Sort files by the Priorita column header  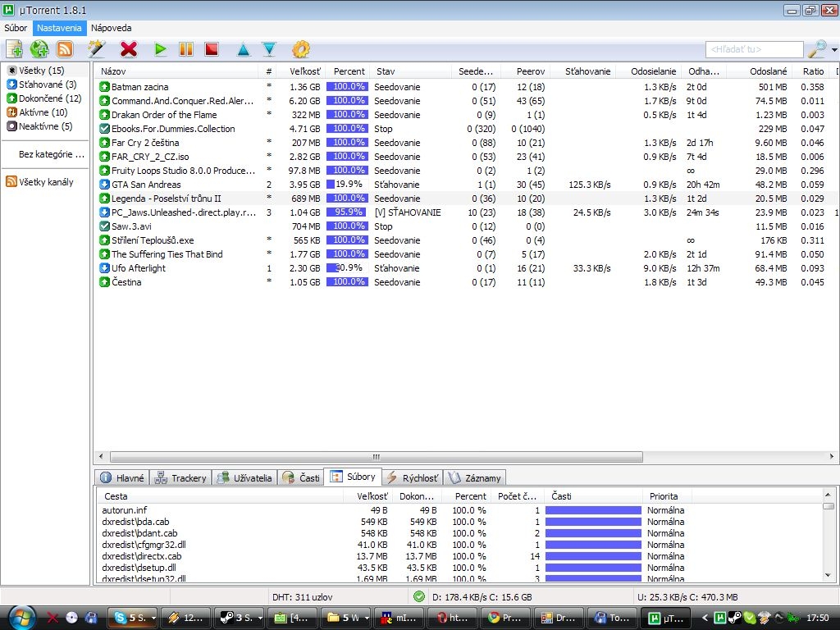pyautogui.click(x=668, y=496)
